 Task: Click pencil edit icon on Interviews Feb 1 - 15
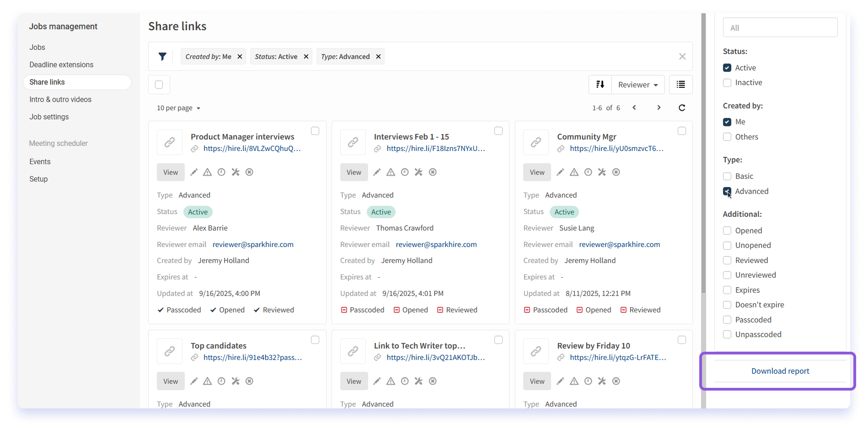pyautogui.click(x=377, y=172)
